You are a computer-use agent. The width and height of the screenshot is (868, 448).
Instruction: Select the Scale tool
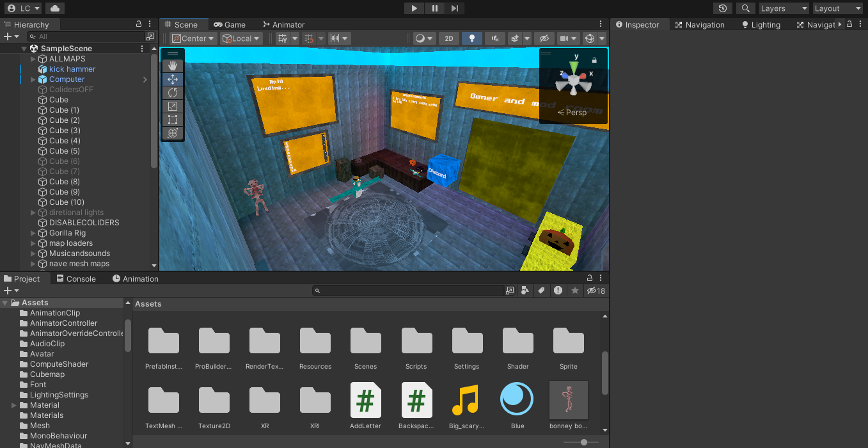click(172, 106)
